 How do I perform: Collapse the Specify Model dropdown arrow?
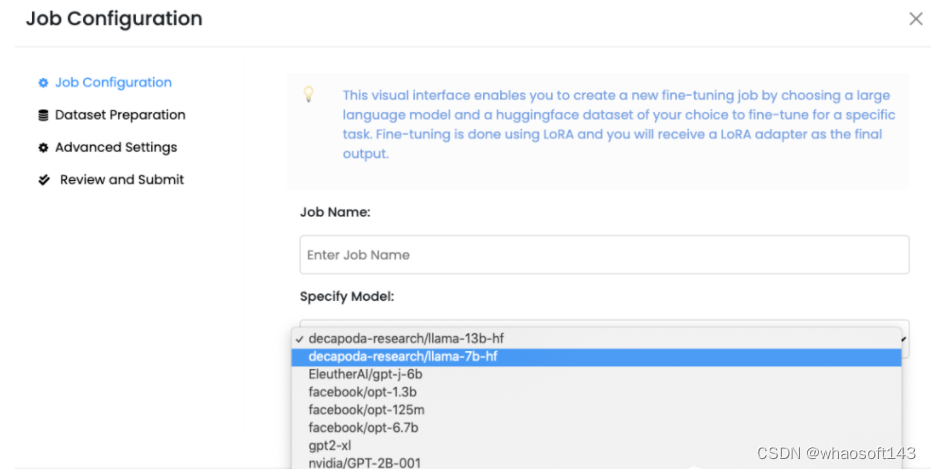pyautogui.click(x=904, y=340)
